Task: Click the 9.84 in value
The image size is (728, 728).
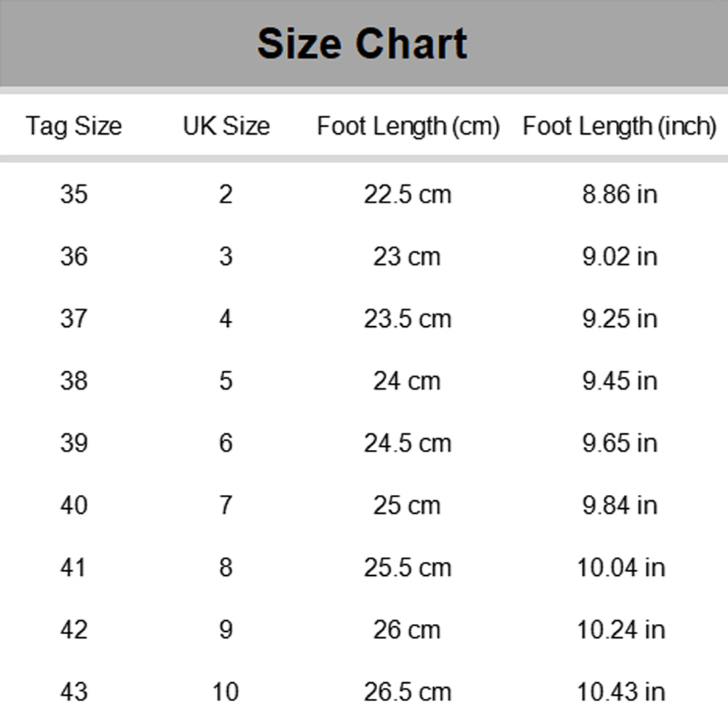Action: (620, 505)
